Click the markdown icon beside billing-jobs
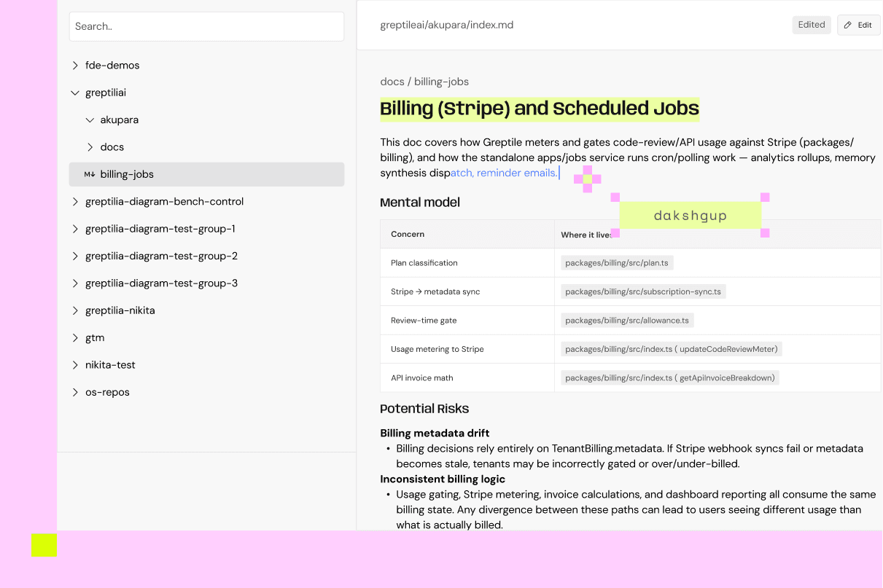 pyautogui.click(x=90, y=174)
